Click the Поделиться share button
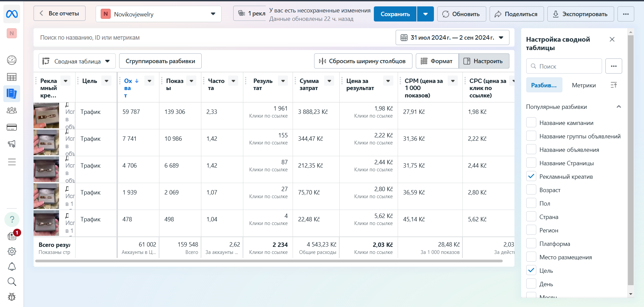 tap(516, 14)
